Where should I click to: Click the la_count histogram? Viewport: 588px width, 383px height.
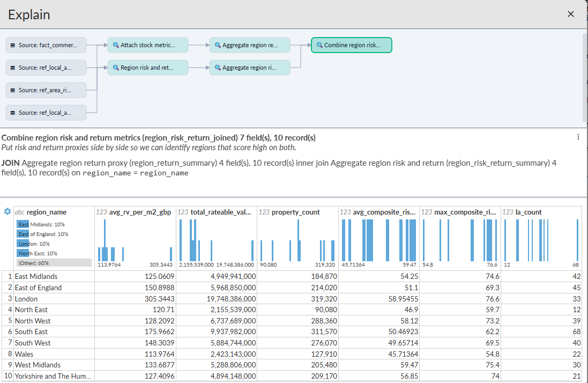pyautogui.click(x=541, y=240)
